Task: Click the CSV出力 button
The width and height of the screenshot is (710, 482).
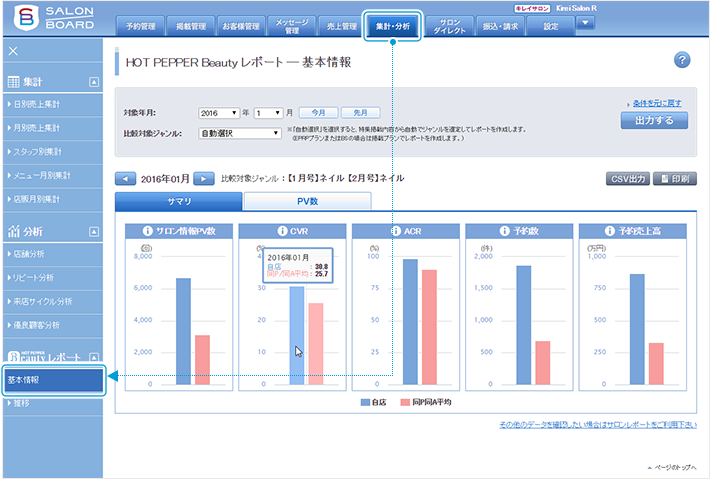Action: [627, 179]
